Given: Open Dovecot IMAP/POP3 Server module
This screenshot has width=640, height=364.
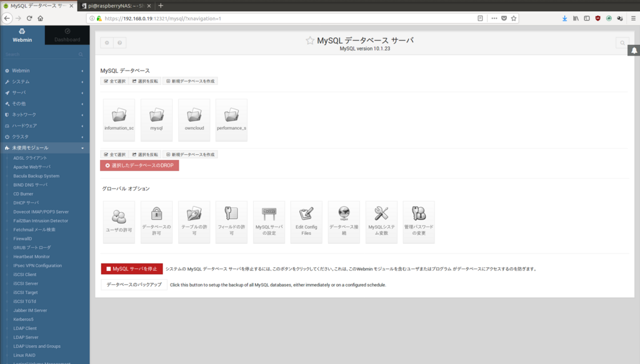Looking at the screenshot, I should 41,212.
